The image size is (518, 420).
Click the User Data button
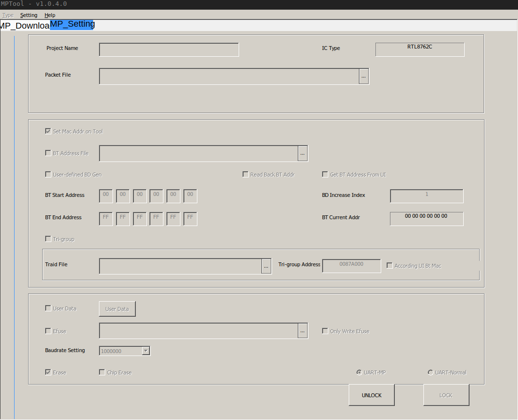[117, 309]
